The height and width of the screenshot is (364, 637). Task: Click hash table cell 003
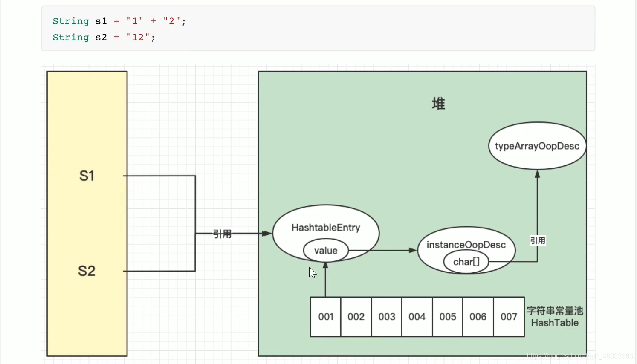coord(387,317)
